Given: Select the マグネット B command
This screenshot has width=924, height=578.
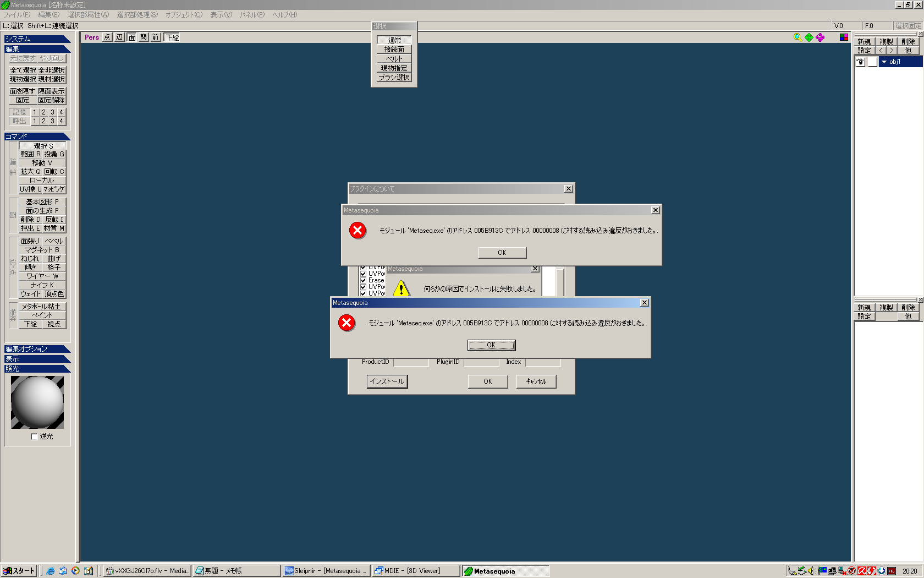Looking at the screenshot, I should point(42,250).
